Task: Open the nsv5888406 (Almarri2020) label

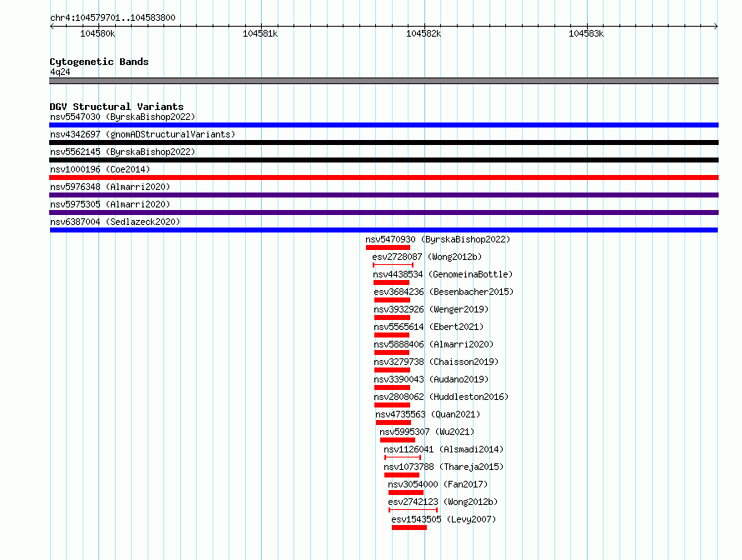Action: pos(434,344)
